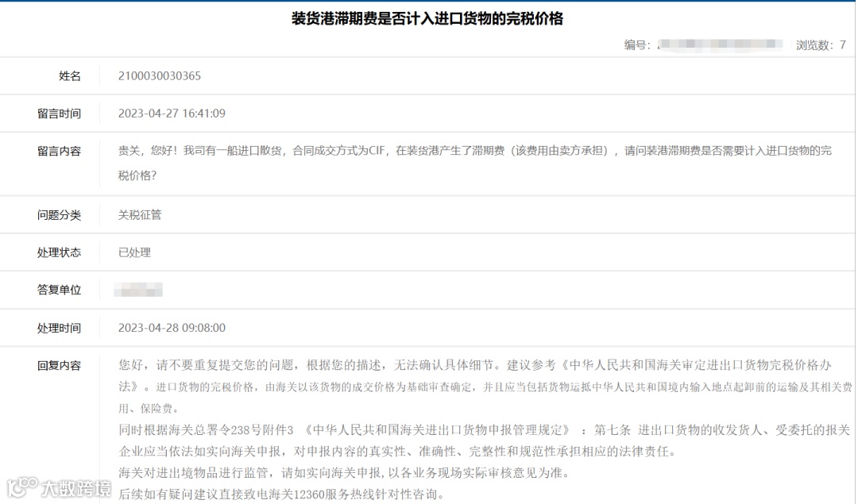Viewport: 858px width, 504px height.
Task: Click the message line starting 贵关，您好
Action: point(475,151)
